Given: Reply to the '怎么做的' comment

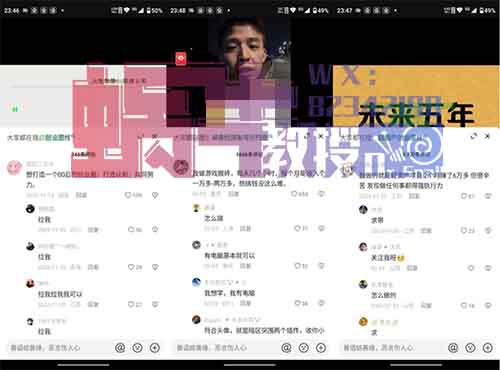Looking at the screenshot, I should pos(426,305).
